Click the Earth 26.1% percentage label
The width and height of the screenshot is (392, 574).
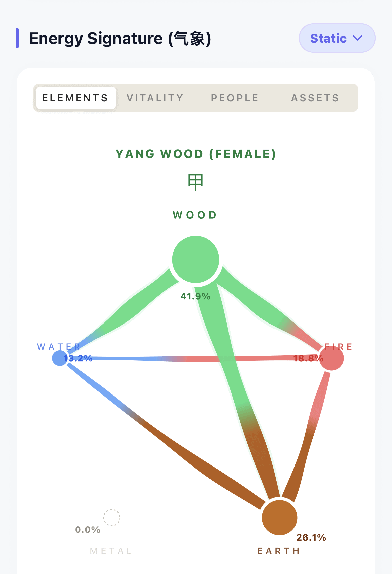coord(311,537)
